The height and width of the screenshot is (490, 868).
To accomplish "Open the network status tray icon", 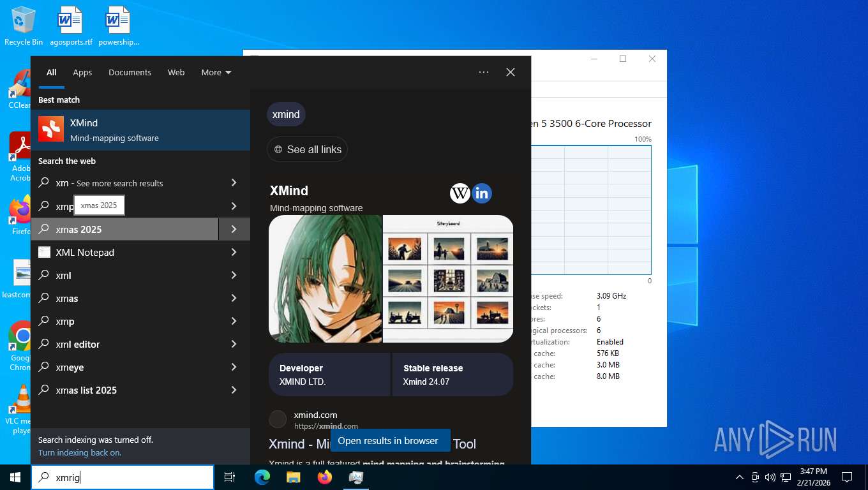I will coord(786,477).
